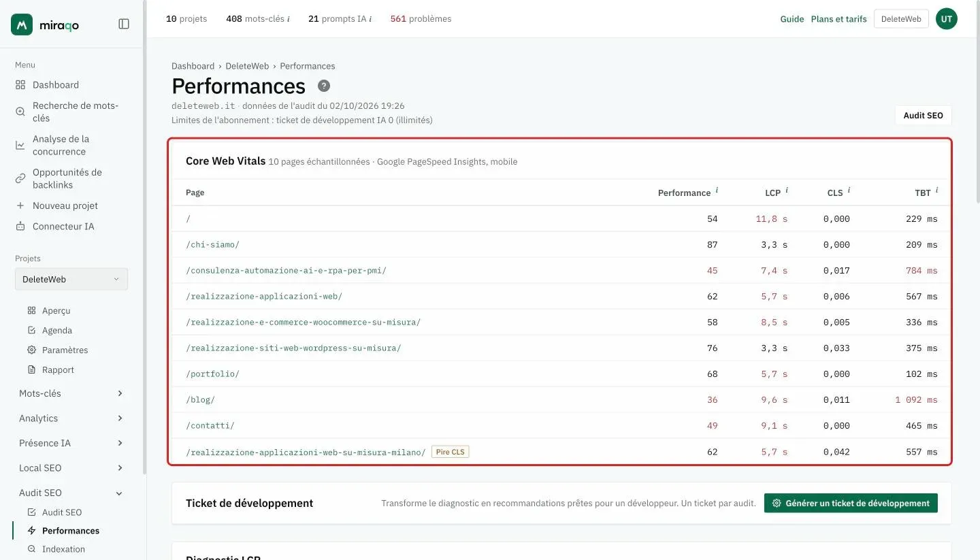Viewport: 980px width, 560px height.
Task: Click the plus icon for Nouveau projet
Action: (x=20, y=205)
